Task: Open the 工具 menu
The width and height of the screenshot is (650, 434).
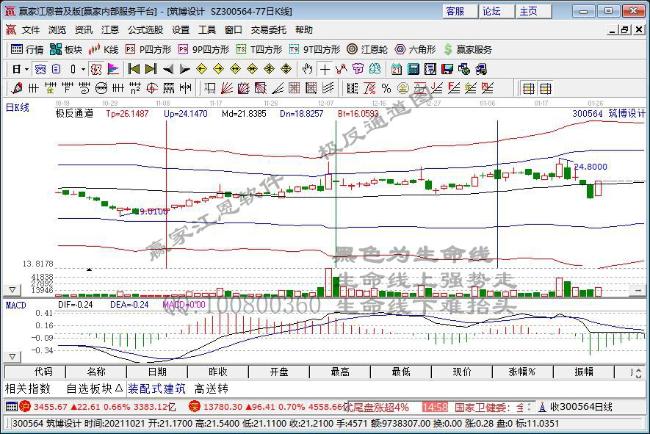Action: (207, 30)
